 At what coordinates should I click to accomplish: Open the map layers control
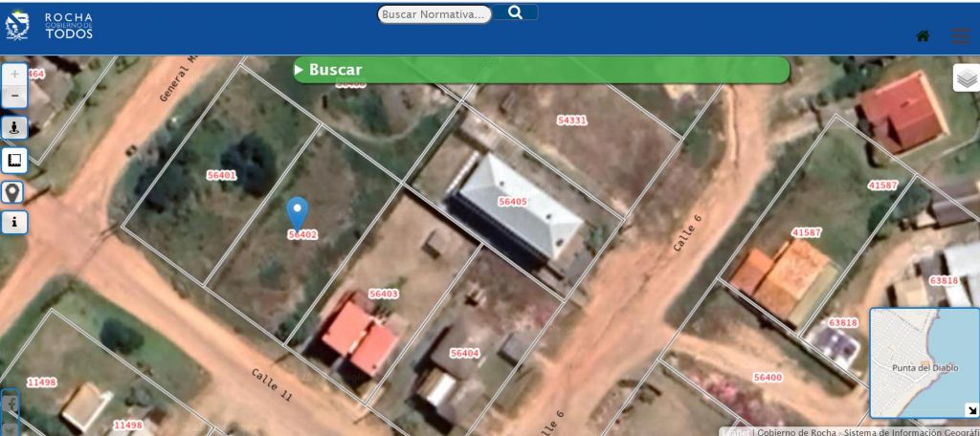pos(967,78)
